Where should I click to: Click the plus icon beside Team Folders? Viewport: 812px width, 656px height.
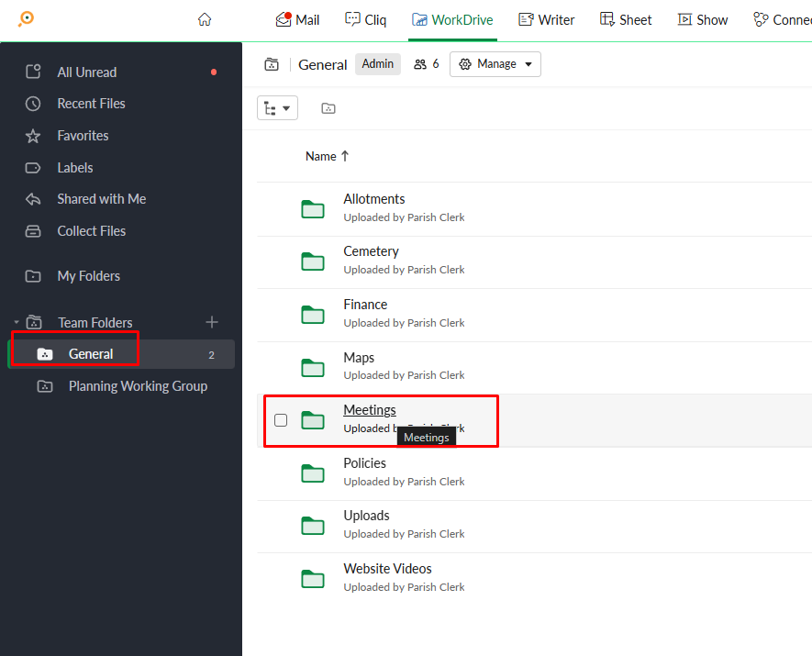point(212,322)
